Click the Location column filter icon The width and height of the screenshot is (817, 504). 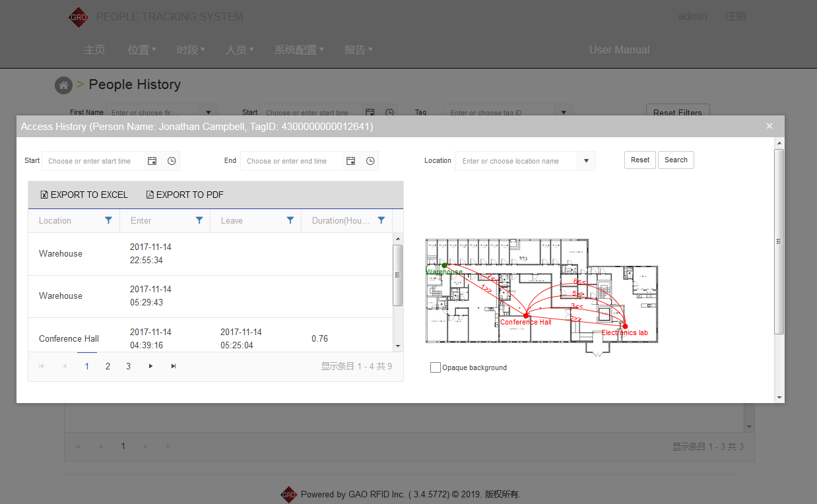point(109,221)
